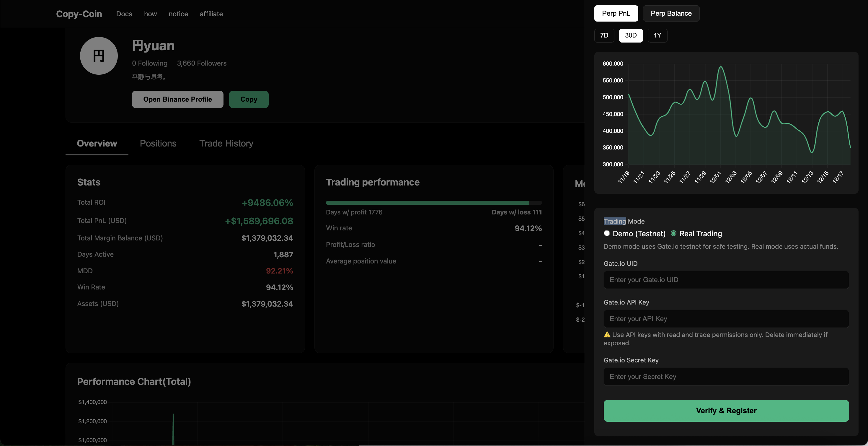Click the Verify & Register button

726,411
